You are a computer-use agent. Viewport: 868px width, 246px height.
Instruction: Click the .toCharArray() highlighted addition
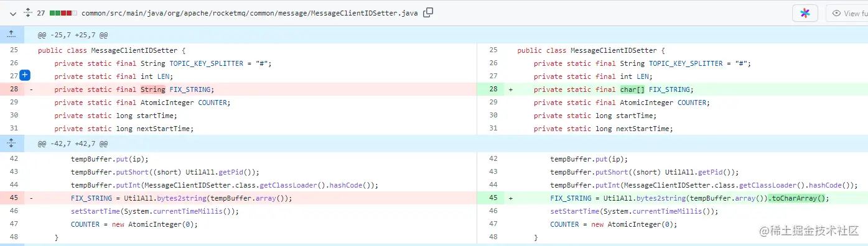pyautogui.click(x=798, y=198)
